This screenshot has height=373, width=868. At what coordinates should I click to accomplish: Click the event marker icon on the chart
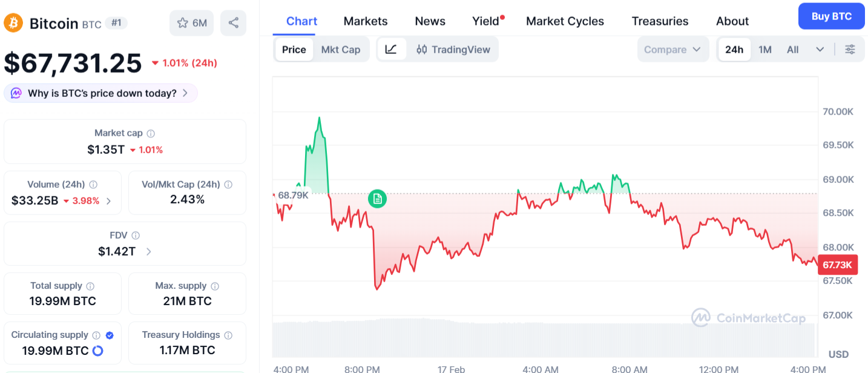(377, 199)
